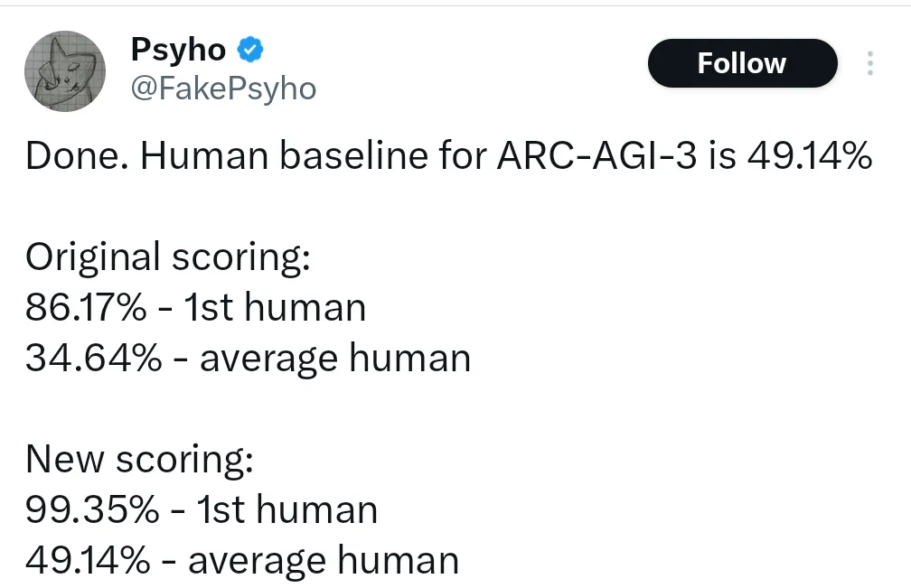
Task: Click the blue verified badge
Action: click(x=249, y=51)
